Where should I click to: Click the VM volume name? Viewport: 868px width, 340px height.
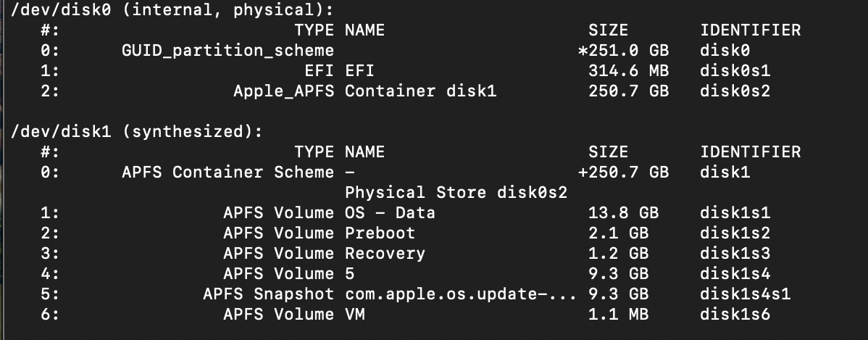click(x=355, y=315)
